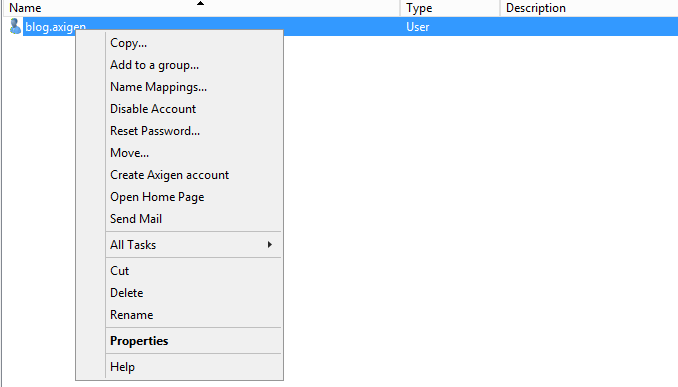Sort by the Type column header

click(450, 8)
